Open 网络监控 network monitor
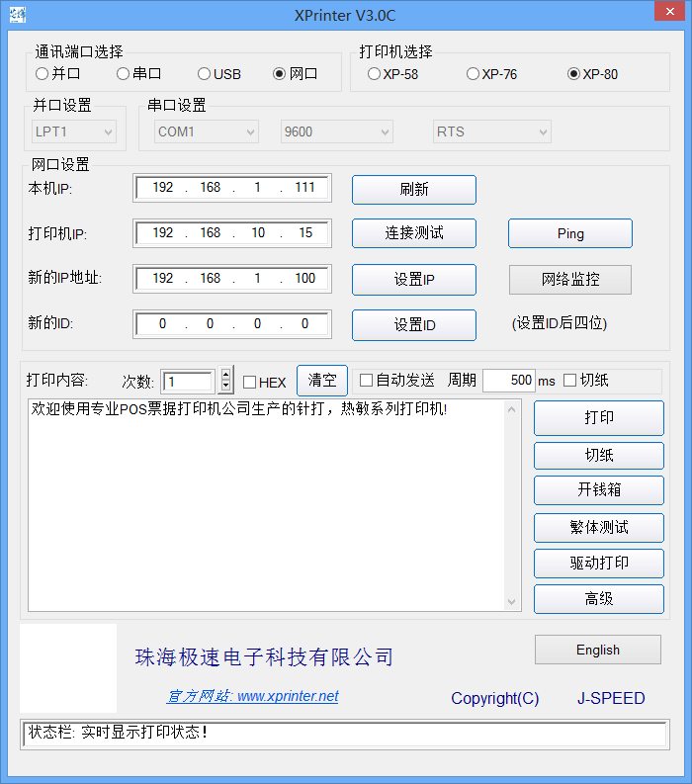 570,280
